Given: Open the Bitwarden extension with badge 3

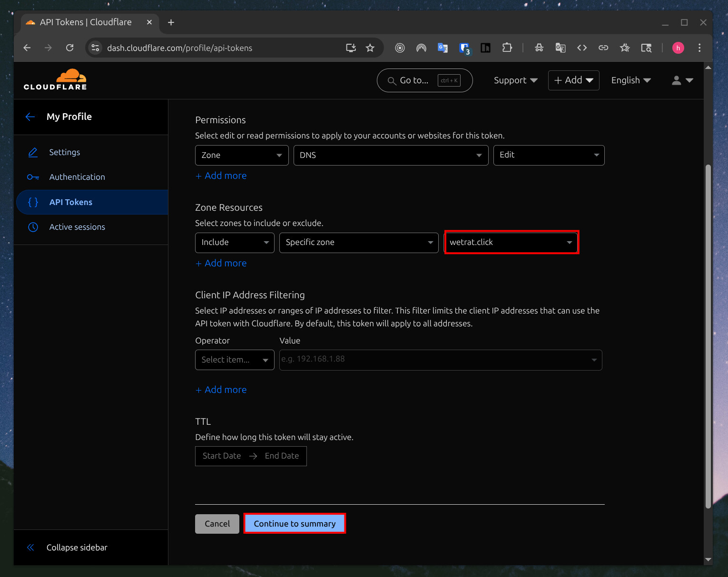Looking at the screenshot, I should coord(464,48).
